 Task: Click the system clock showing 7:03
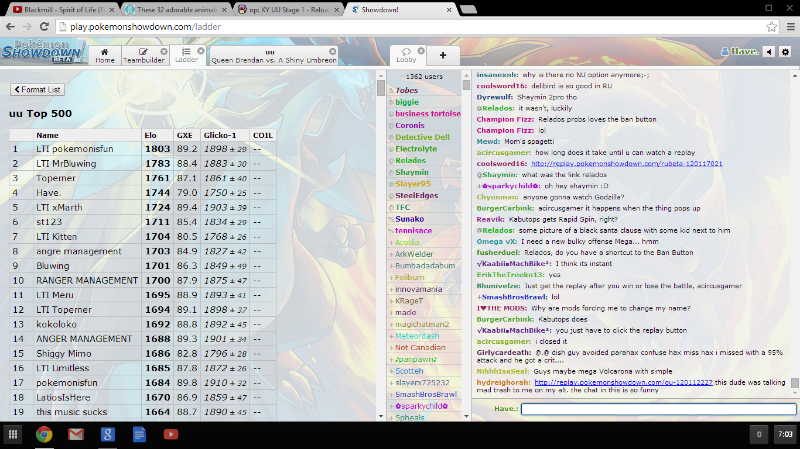(785, 434)
